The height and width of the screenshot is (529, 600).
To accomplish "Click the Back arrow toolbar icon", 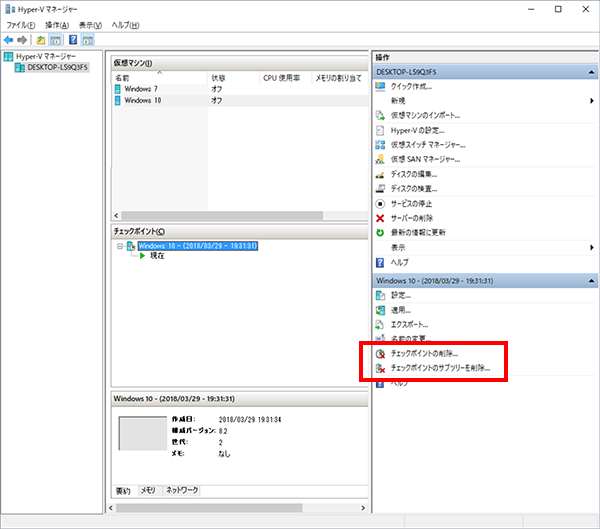I will 8,40.
